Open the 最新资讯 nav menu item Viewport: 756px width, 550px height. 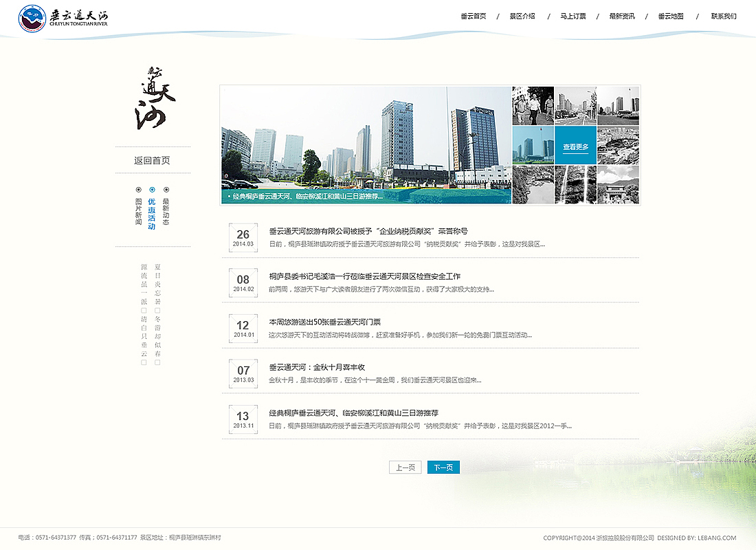coord(622,16)
